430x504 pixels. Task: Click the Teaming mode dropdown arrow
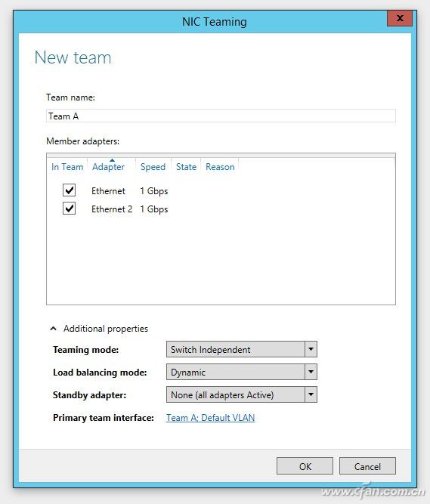[x=311, y=349]
